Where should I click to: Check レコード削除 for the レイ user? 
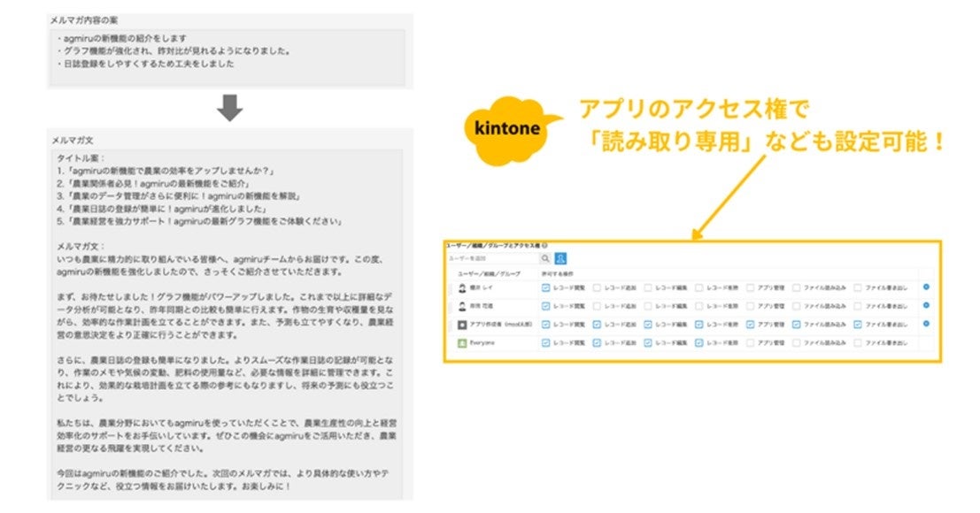click(x=699, y=288)
